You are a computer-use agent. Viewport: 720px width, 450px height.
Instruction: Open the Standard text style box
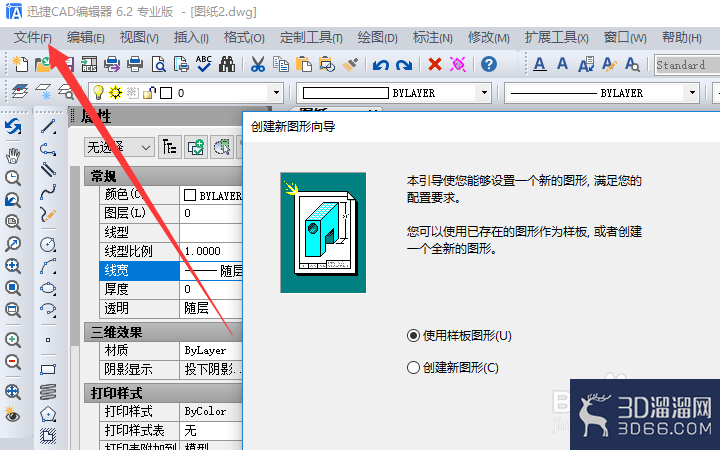tap(687, 65)
